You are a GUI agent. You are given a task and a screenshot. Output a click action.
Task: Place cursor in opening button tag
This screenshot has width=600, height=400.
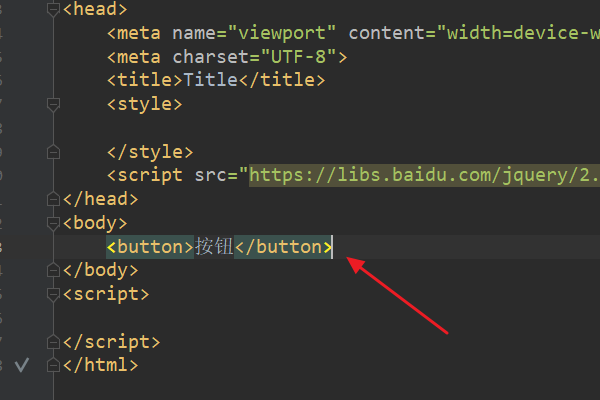click(x=150, y=247)
